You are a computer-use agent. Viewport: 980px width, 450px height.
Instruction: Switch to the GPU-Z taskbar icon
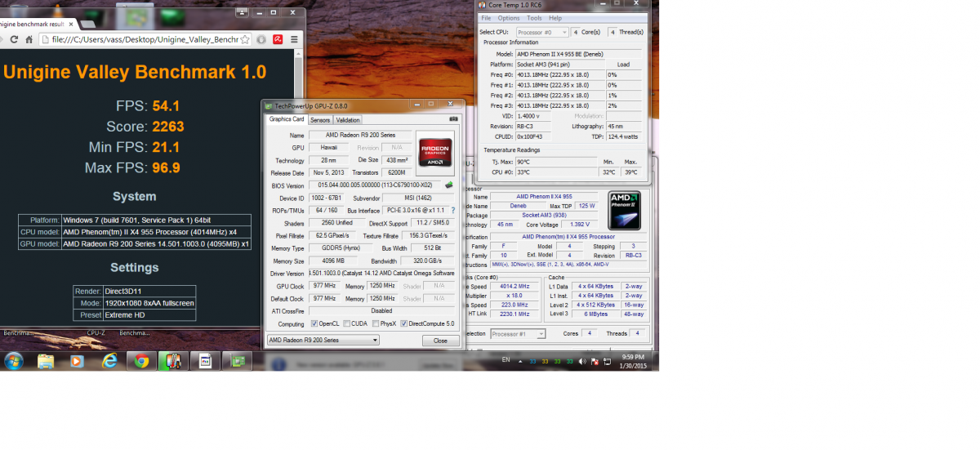click(238, 361)
